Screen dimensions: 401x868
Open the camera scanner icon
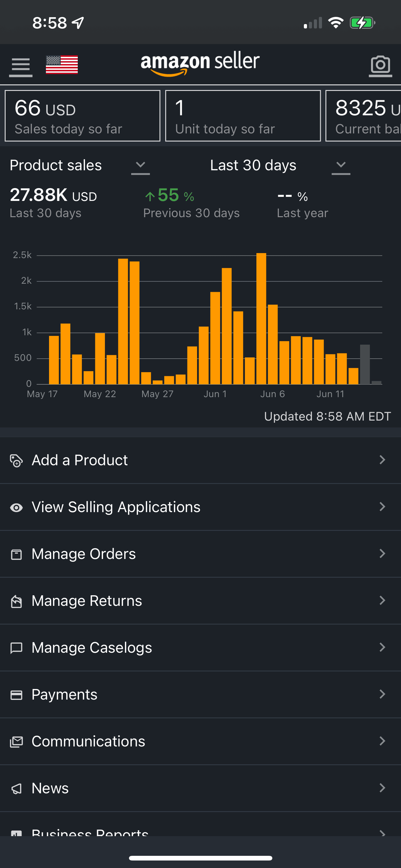tap(380, 65)
